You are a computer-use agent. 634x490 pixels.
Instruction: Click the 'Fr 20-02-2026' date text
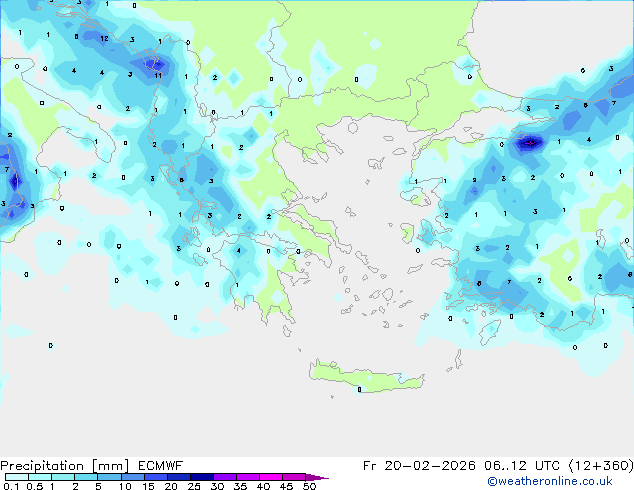[x=419, y=466]
